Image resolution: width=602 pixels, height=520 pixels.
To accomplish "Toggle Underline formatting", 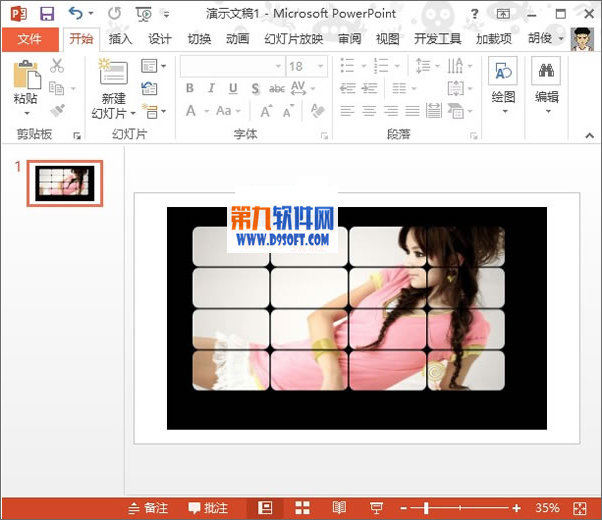I will pyautogui.click(x=233, y=89).
